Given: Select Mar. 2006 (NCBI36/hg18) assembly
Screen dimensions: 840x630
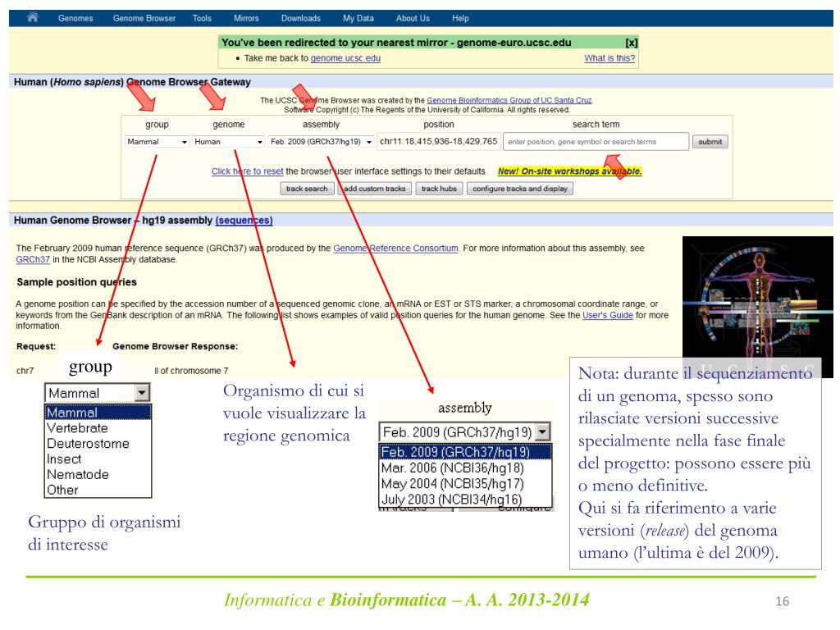Looking at the screenshot, I should [x=465, y=468].
